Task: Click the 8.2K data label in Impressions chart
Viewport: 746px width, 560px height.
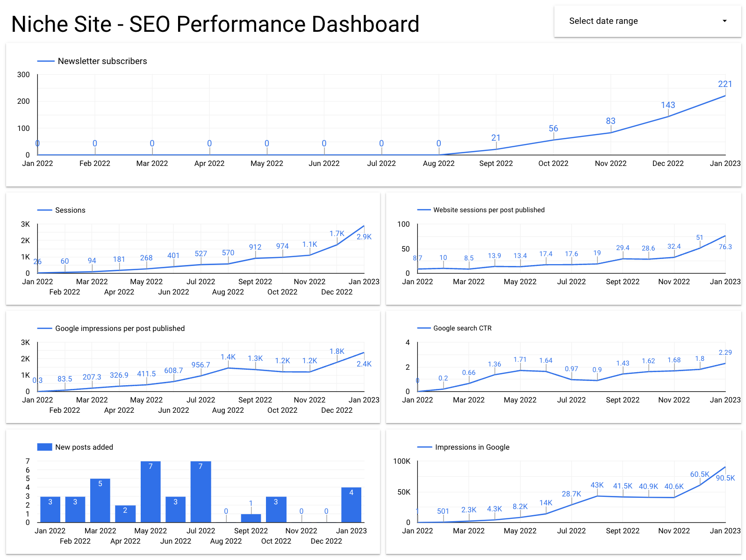Action: point(520,507)
